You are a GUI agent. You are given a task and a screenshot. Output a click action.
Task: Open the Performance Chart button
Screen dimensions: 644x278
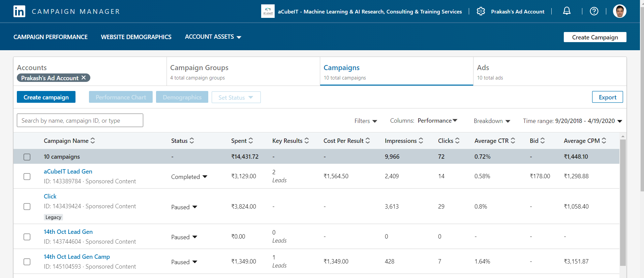(121, 97)
